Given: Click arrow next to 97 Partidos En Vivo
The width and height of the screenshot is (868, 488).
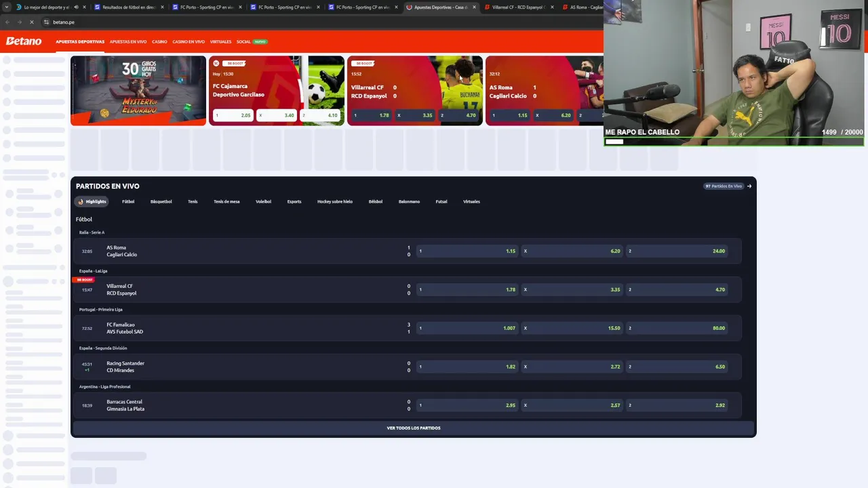Looking at the screenshot, I should (x=749, y=186).
